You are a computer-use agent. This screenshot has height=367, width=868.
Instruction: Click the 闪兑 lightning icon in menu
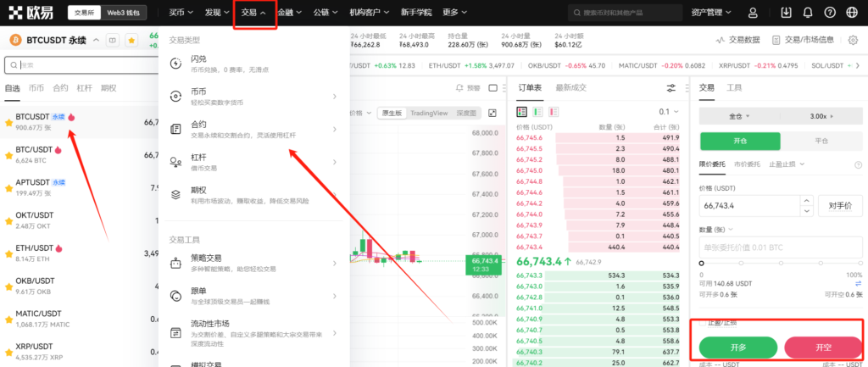[x=175, y=63]
